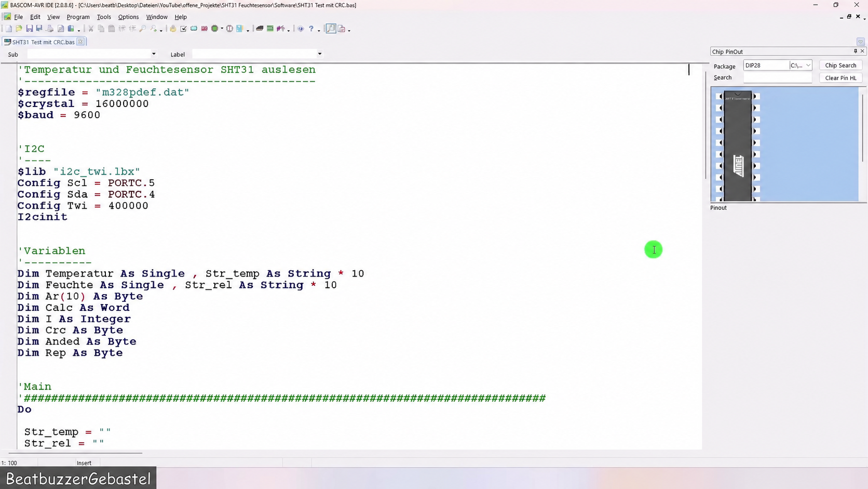Open the terminal emulator toolbar icon
This screenshot has width=868, height=489.
260,29
